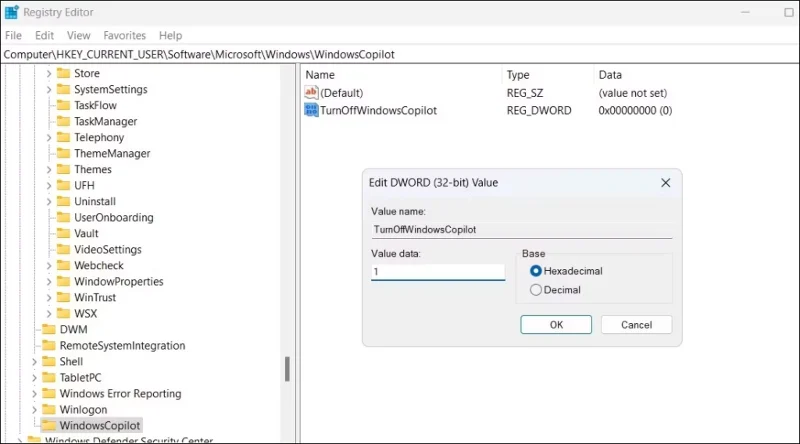Screen dimensions: 800x444
Task: Expand the Winlogon key
Action: pos(34,410)
